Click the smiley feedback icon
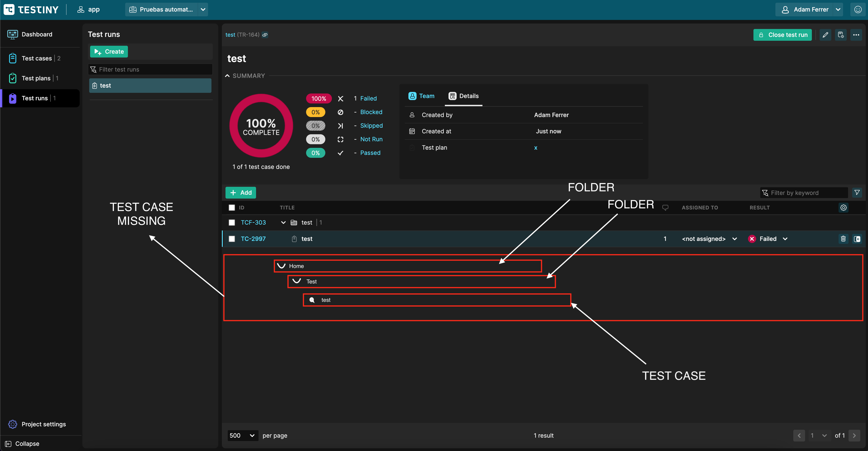The width and height of the screenshot is (868, 451). (x=858, y=10)
